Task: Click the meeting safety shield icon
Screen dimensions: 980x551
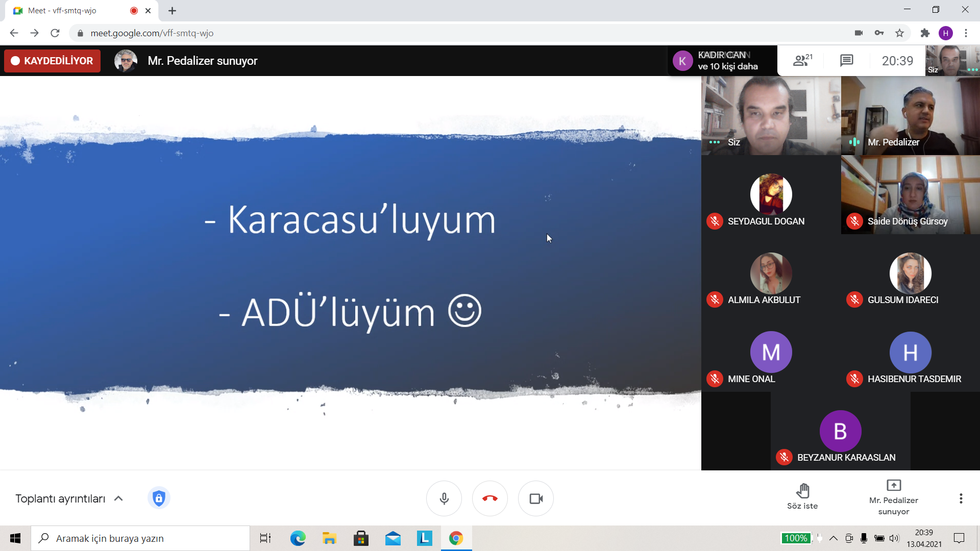Action: coord(159,498)
